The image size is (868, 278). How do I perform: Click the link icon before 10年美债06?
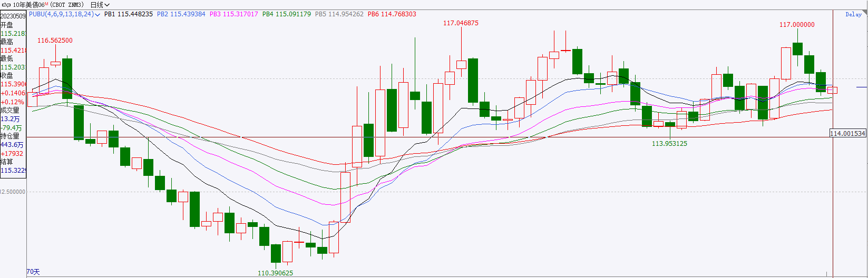[5, 5]
